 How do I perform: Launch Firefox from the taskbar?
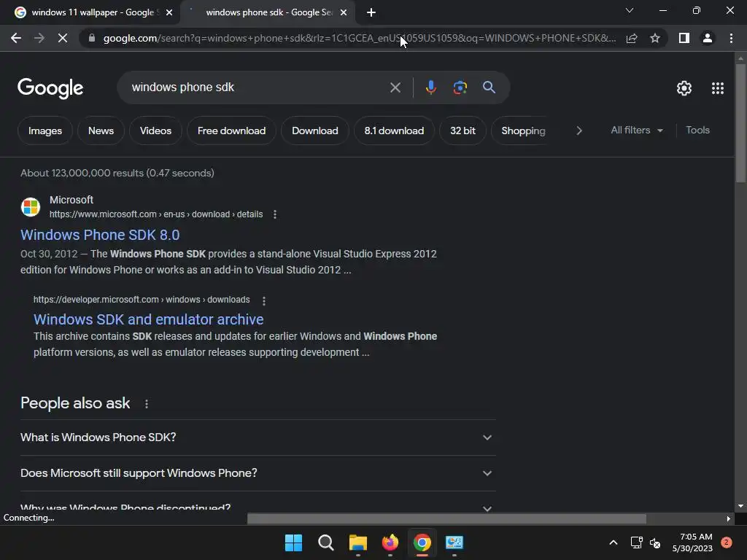click(390, 542)
